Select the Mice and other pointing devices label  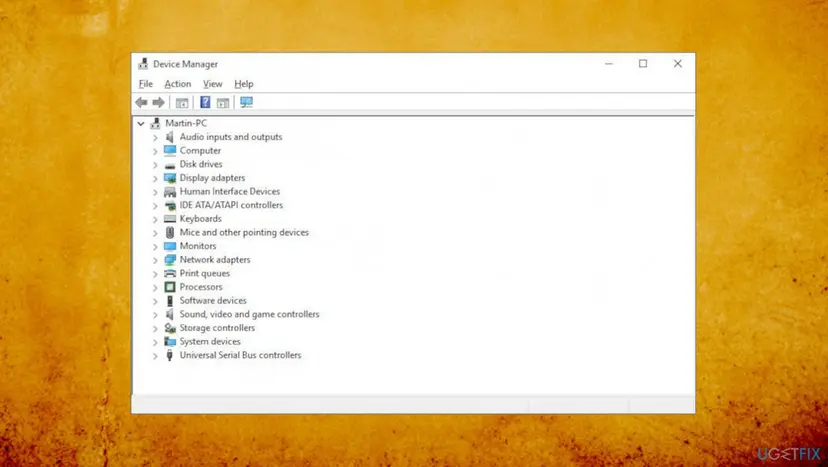point(244,232)
